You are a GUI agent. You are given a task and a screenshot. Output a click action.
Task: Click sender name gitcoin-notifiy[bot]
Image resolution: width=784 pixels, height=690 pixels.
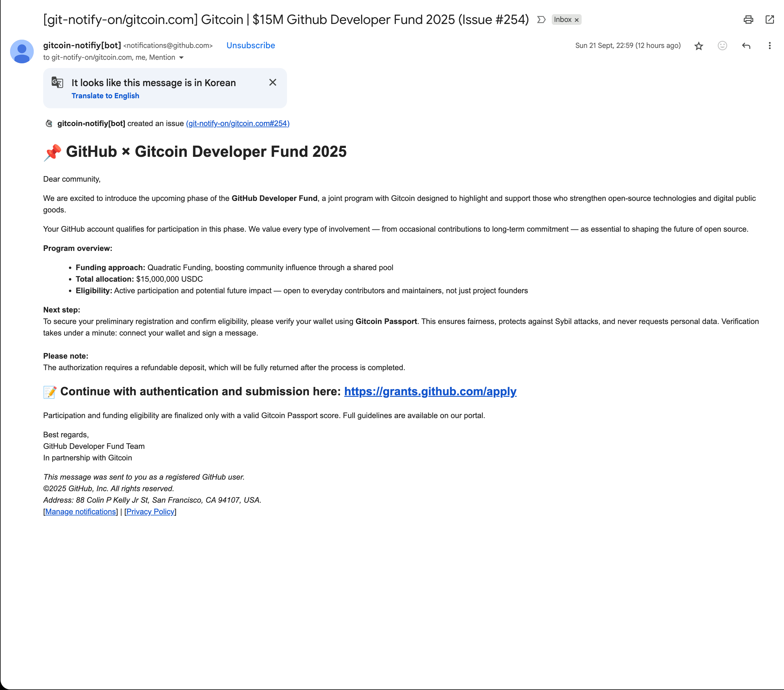click(x=82, y=45)
